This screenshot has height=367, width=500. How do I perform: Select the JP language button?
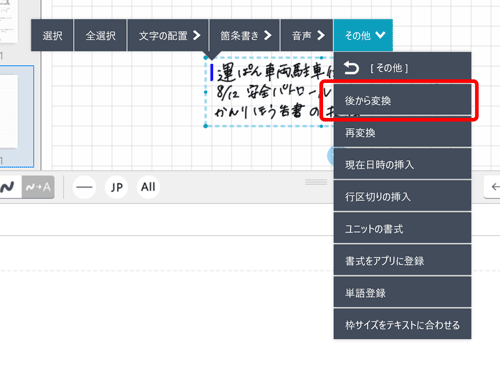tap(116, 187)
